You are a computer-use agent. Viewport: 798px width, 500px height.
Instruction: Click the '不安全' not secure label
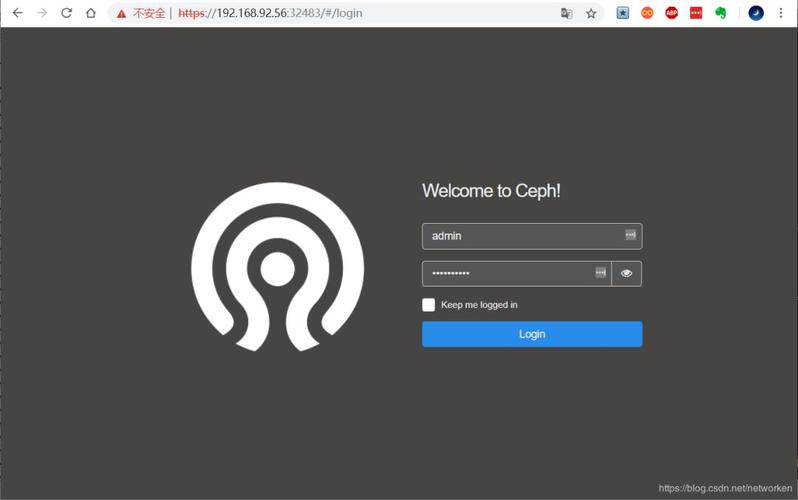[x=149, y=13]
